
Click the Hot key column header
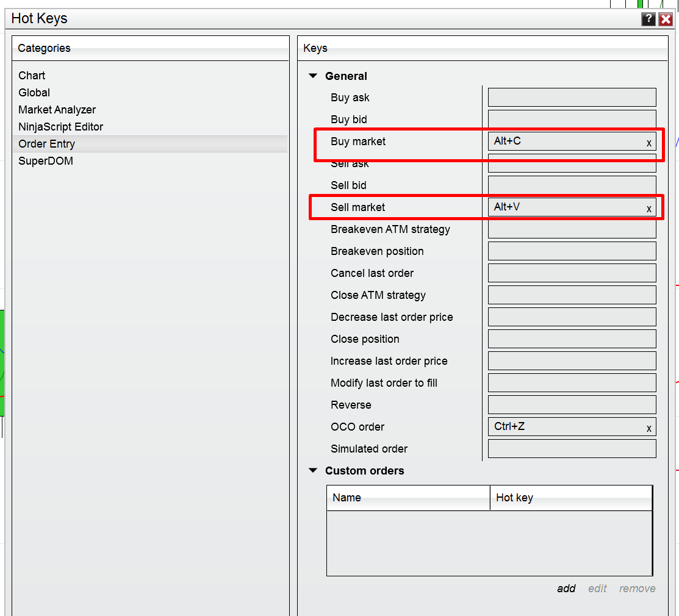click(x=571, y=498)
